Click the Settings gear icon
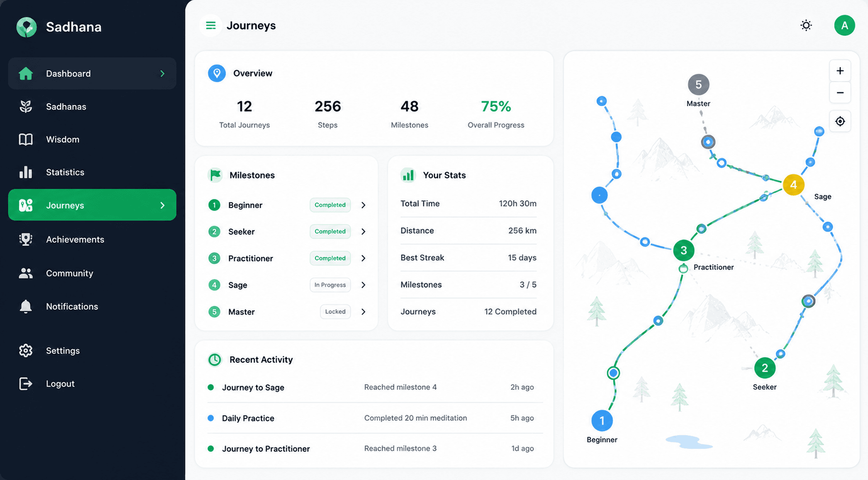This screenshot has height=480, width=868. 26,350
